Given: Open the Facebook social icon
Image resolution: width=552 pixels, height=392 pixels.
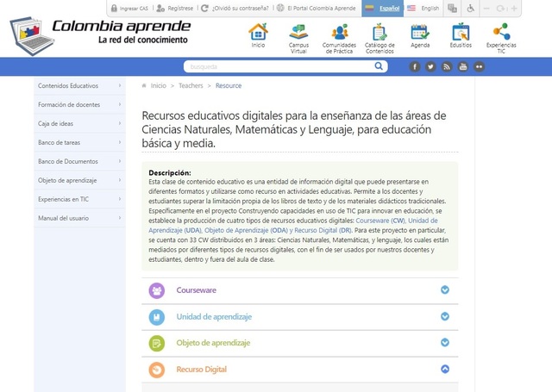Looking at the screenshot, I should click(x=415, y=66).
